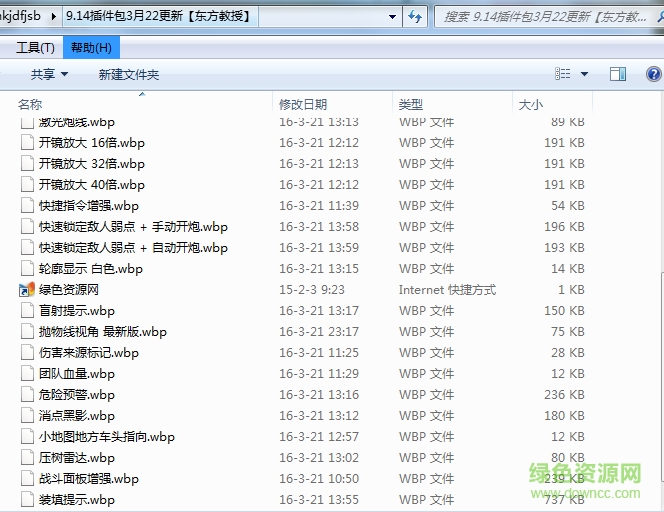Click file name 团队血量.wbp

coord(77,374)
